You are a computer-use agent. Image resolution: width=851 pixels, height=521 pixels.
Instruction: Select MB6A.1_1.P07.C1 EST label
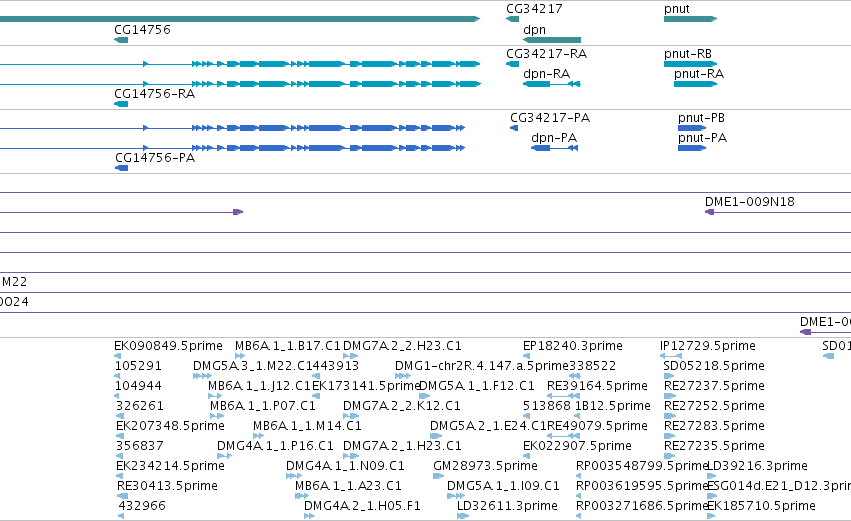click(x=263, y=406)
